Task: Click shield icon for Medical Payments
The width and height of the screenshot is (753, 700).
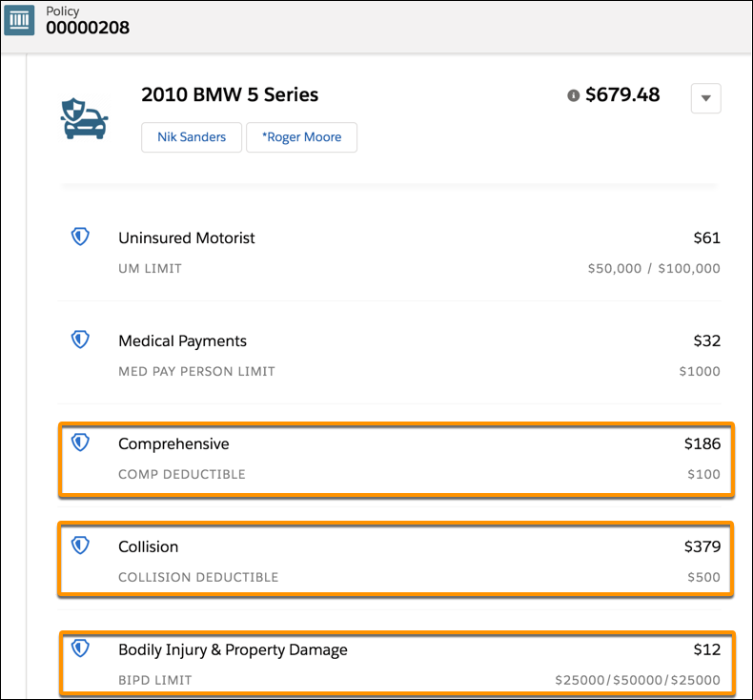Action: click(x=80, y=340)
